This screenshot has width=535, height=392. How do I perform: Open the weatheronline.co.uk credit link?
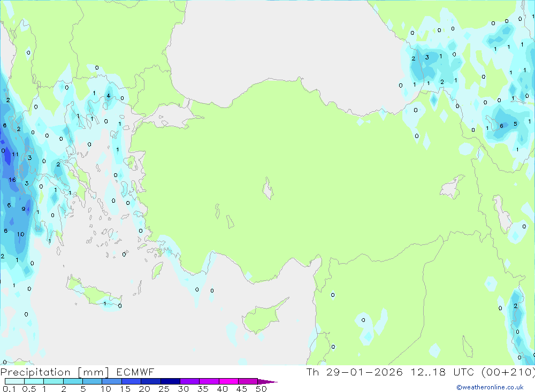[x=490, y=387]
